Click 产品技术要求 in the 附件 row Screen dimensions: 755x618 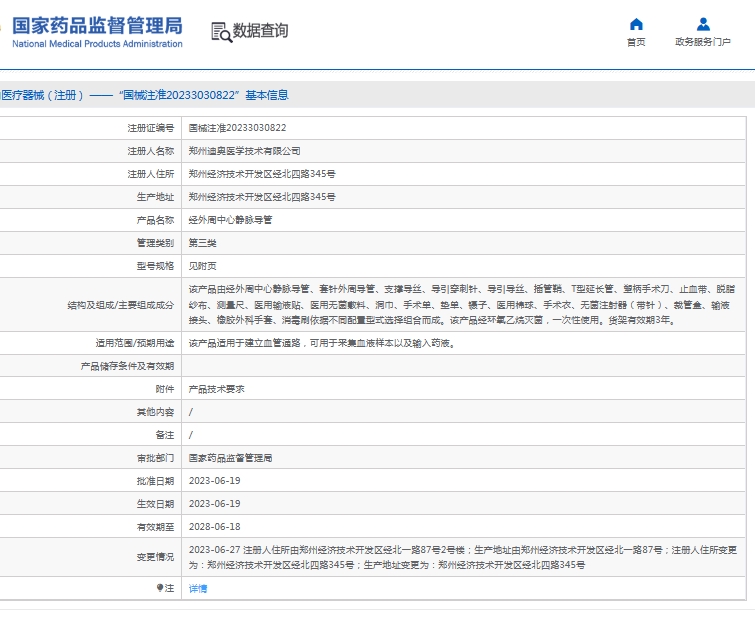217,389
